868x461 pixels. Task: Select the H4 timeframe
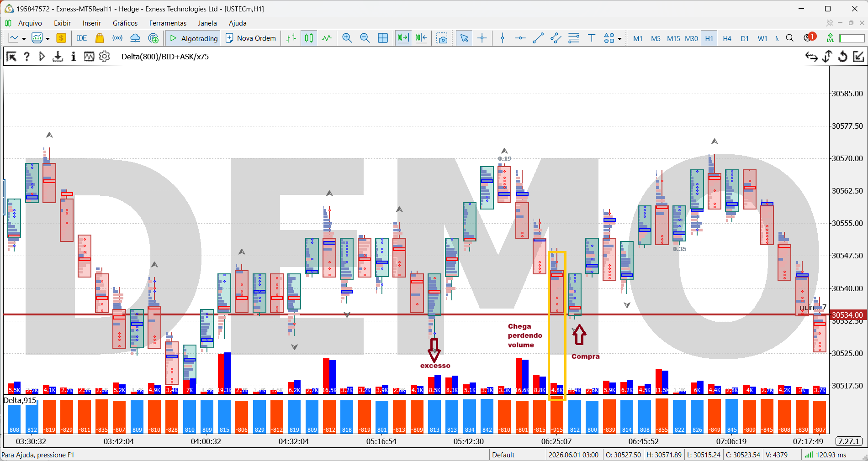[727, 38]
